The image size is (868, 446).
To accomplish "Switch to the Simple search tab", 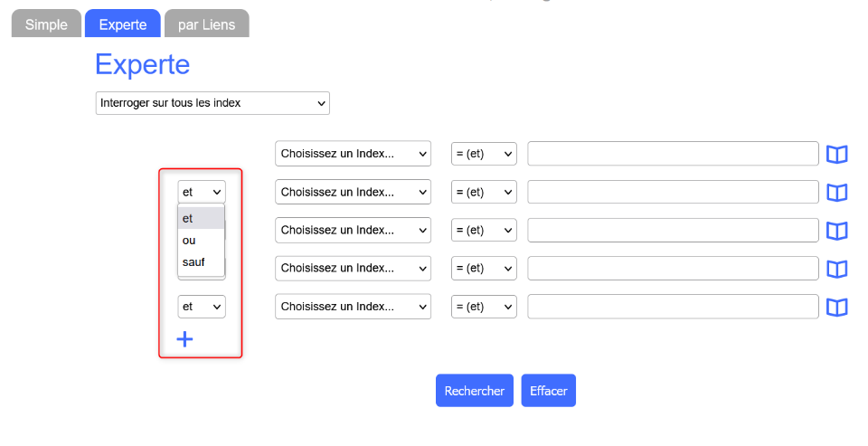I will coord(46,24).
